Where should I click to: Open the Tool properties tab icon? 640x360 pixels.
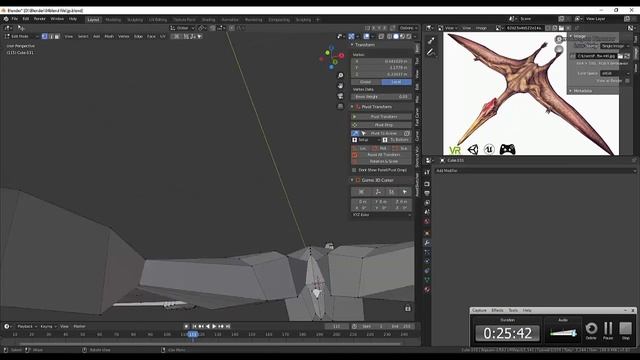coord(427,173)
